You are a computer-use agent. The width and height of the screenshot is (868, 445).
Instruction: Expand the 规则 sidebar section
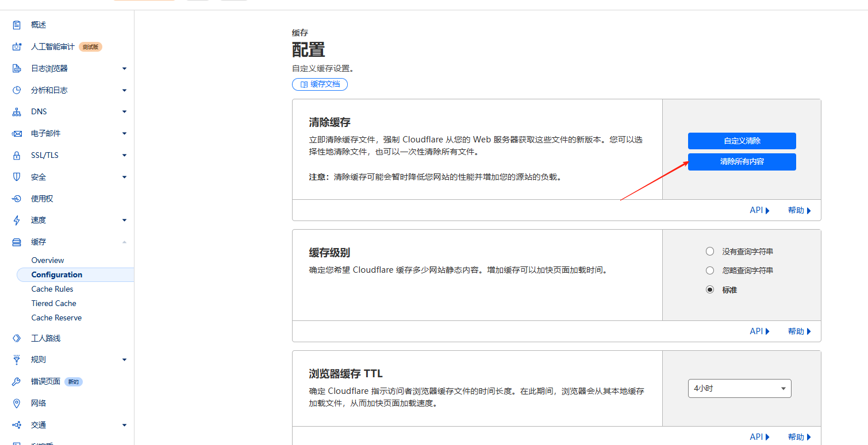[124, 359]
